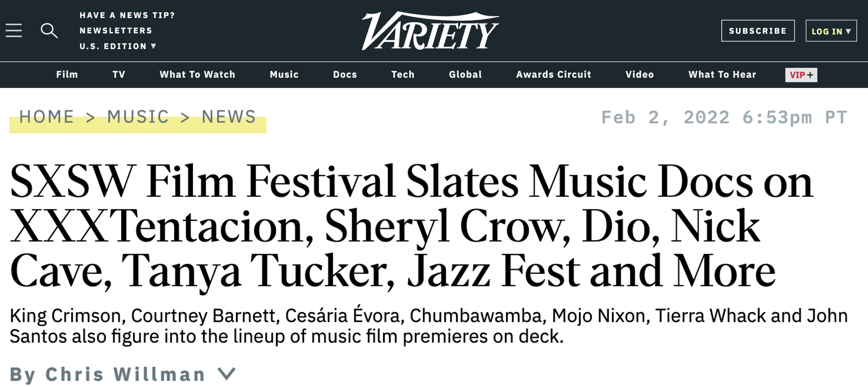The width and height of the screenshot is (868, 387).
Task: Click the Subscribe button
Action: 758,31
